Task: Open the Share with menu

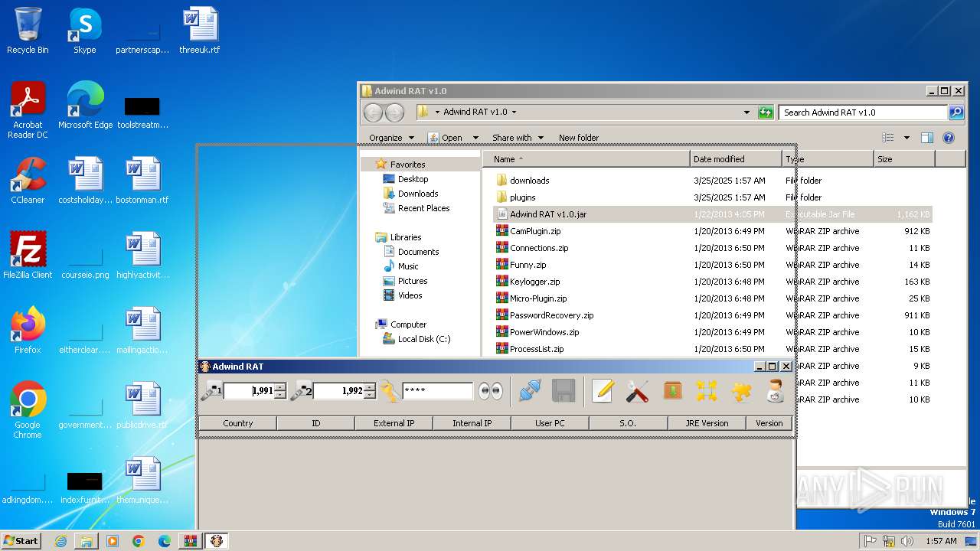Action: pyautogui.click(x=518, y=138)
